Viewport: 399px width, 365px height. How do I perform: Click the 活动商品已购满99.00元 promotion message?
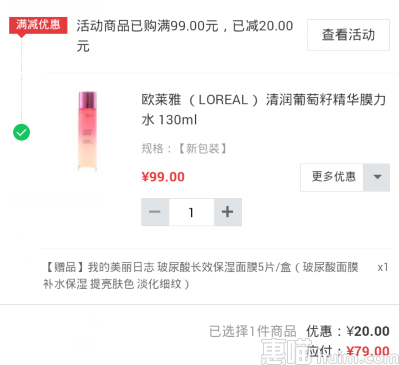pyautogui.click(x=185, y=36)
